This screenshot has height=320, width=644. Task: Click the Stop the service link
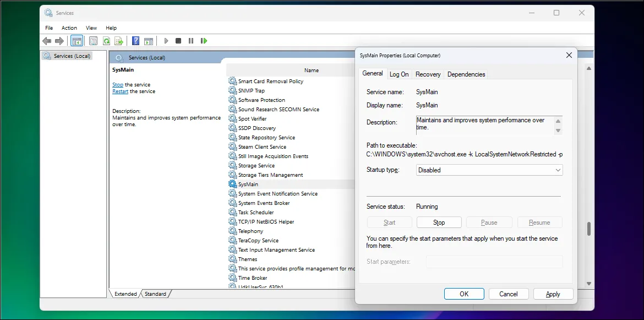(117, 84)
